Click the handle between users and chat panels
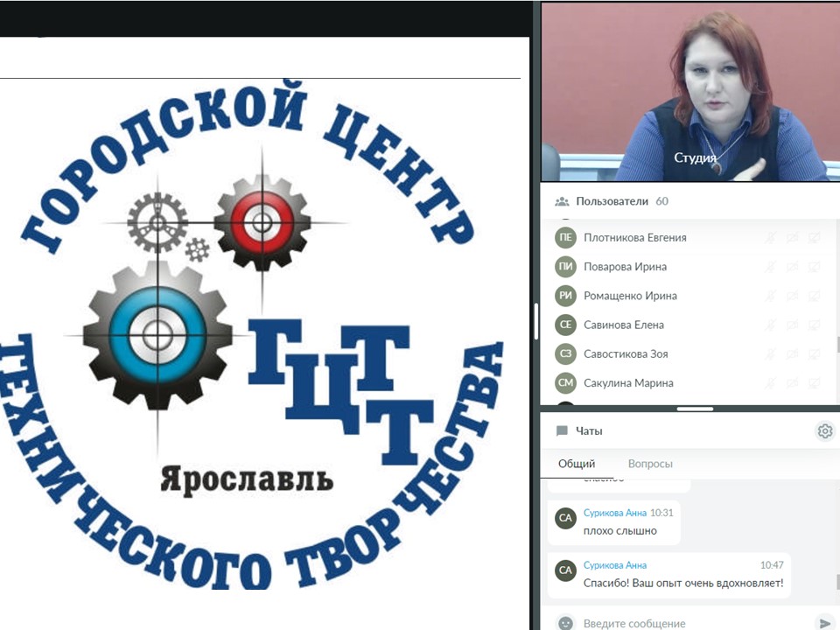 [x=695, y=409]
